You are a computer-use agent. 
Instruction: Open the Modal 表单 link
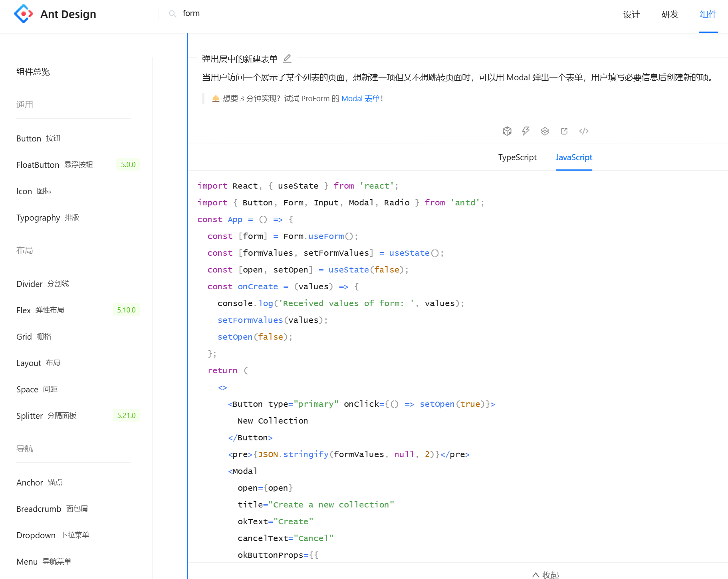(x=361, y=98)
